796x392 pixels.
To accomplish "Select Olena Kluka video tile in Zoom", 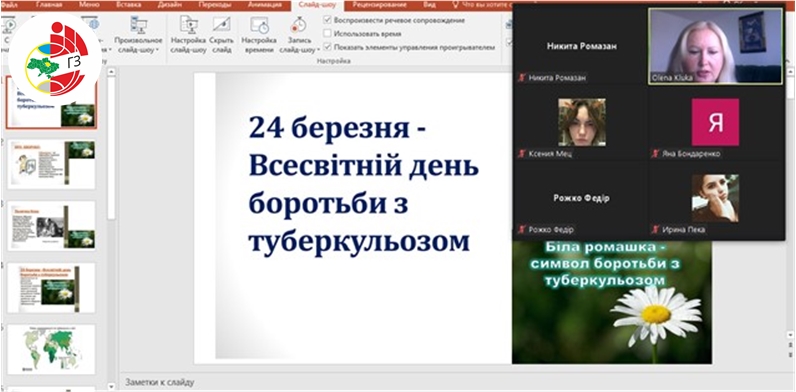I will (x=715, y=46).
